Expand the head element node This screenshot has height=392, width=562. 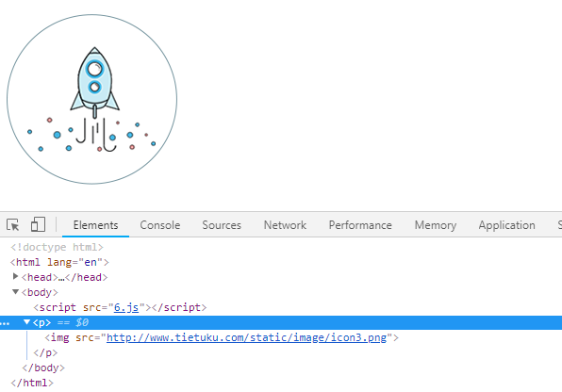click(x=15, y=276)
